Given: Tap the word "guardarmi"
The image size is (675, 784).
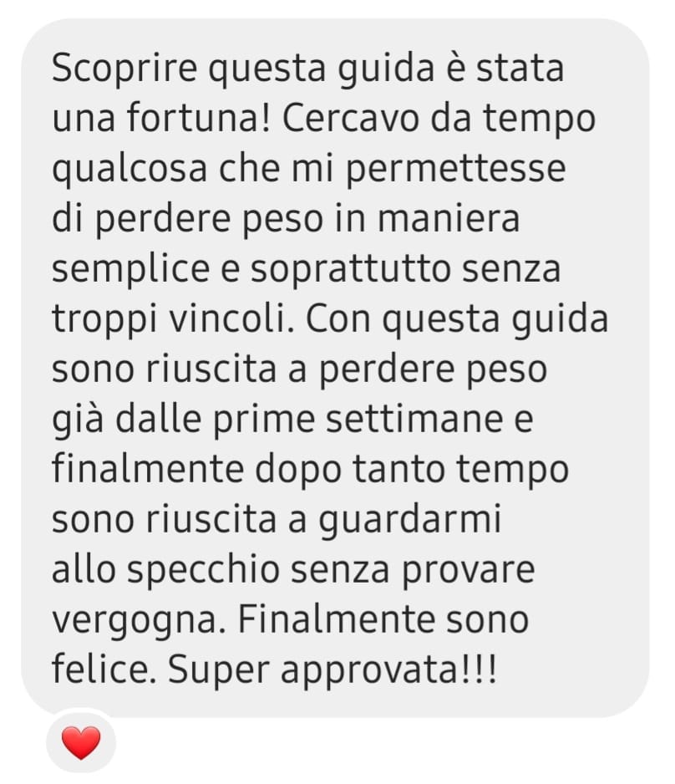Looking at the screenshot, I should point(409,518).
